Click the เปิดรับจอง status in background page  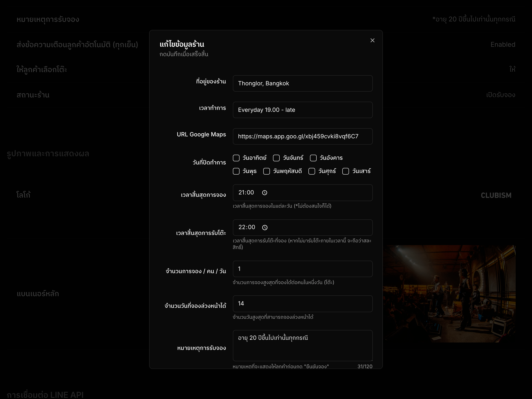pos(500,95)
